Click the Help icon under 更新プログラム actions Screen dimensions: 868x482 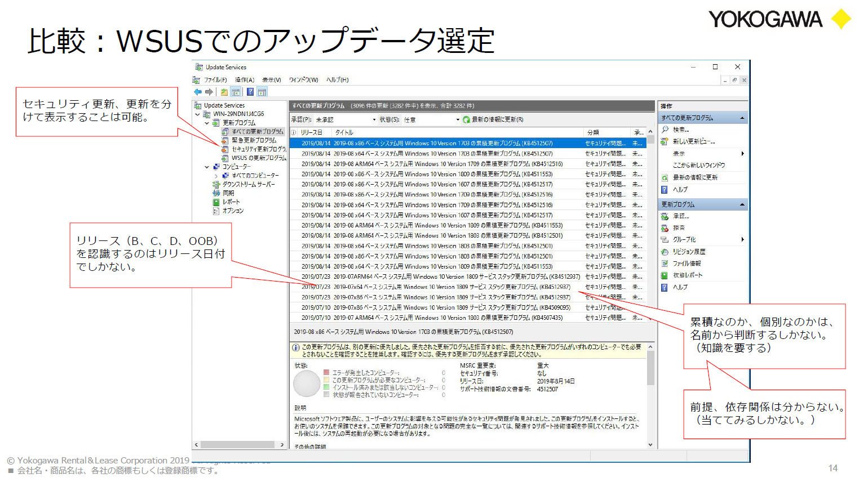point(665,287)
